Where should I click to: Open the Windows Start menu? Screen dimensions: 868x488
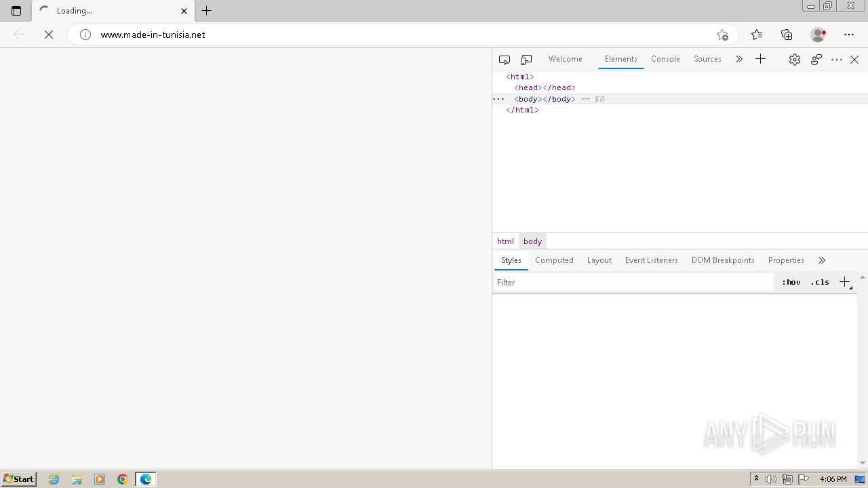coord(19,479)
